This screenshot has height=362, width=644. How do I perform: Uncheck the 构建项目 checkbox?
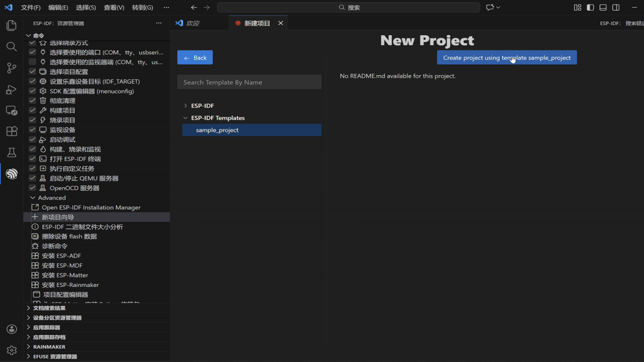(32, 110)
